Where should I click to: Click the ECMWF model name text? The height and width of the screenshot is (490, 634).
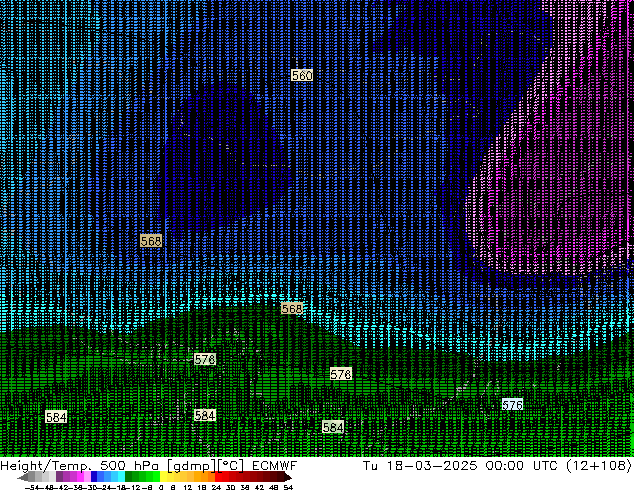(275, 465)
